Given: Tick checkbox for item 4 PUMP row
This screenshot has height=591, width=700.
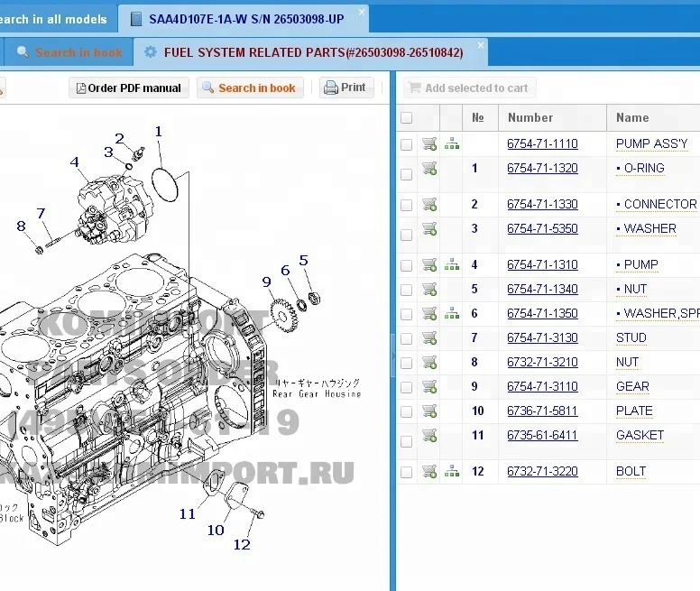Looking at the screenshot, I should (x=406, y=265).
